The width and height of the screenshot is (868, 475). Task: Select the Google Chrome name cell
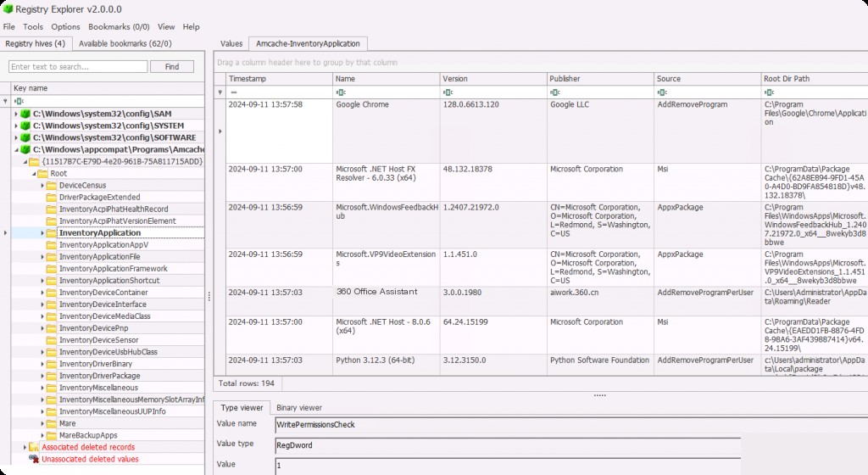pyautogui.click(x=386, y=131)
